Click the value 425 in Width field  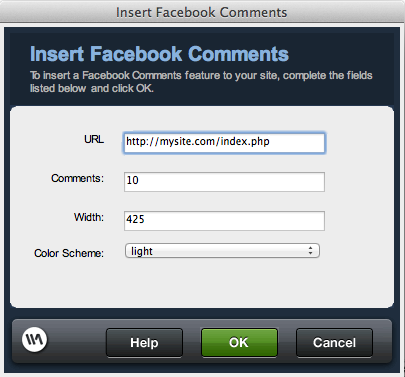pos(135,219)
